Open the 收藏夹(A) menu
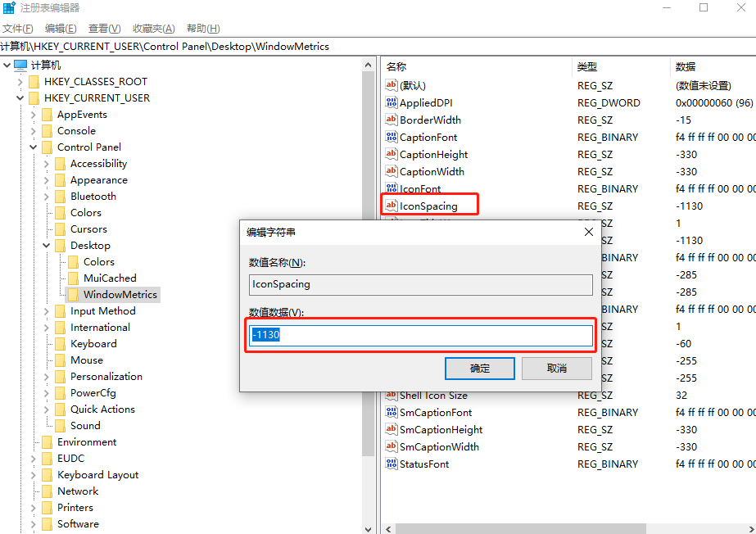 [x=152, y=29]
